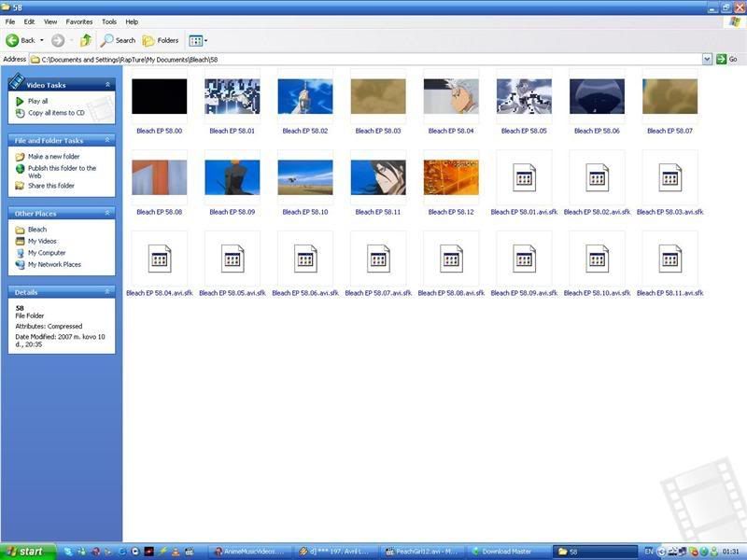
Task: Click Share this folder
Action: [x=45, y=186]
